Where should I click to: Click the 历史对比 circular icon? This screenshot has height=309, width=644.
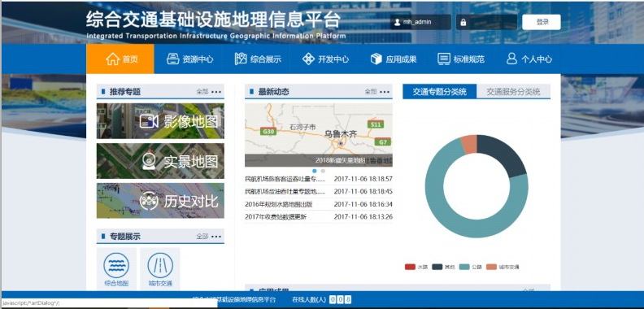point(149,201)
